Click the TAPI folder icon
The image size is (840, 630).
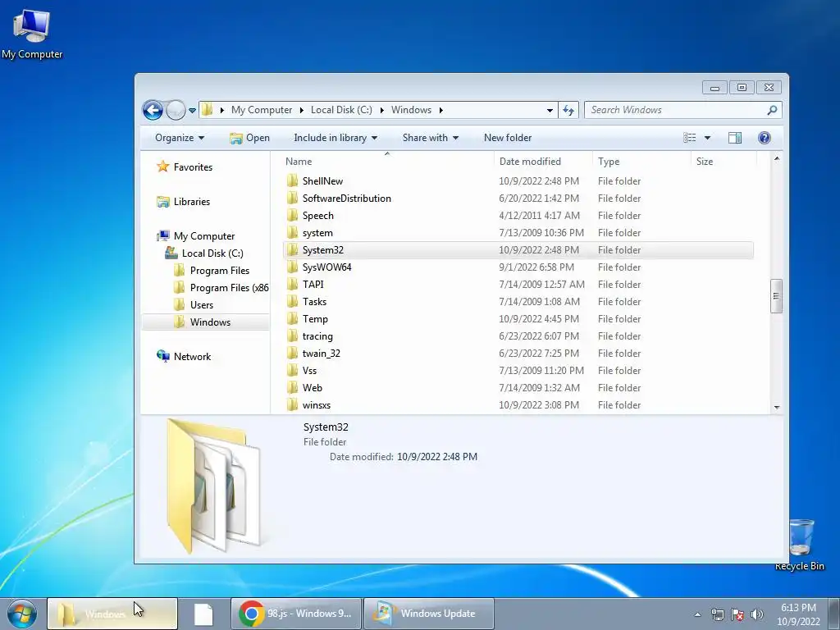click(292, 284)
